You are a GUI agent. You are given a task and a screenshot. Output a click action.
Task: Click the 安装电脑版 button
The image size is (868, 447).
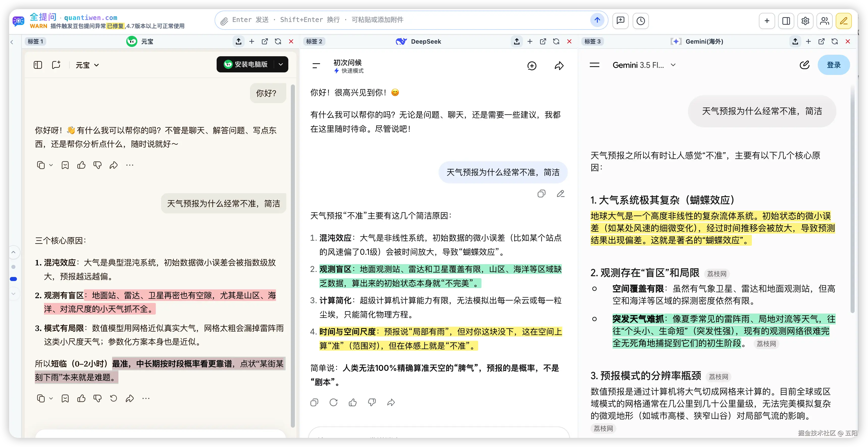tap(246, 64)
